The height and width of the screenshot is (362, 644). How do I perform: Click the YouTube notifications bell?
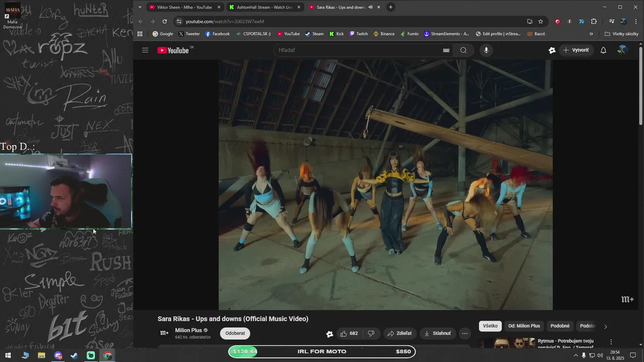click(603, 50)
